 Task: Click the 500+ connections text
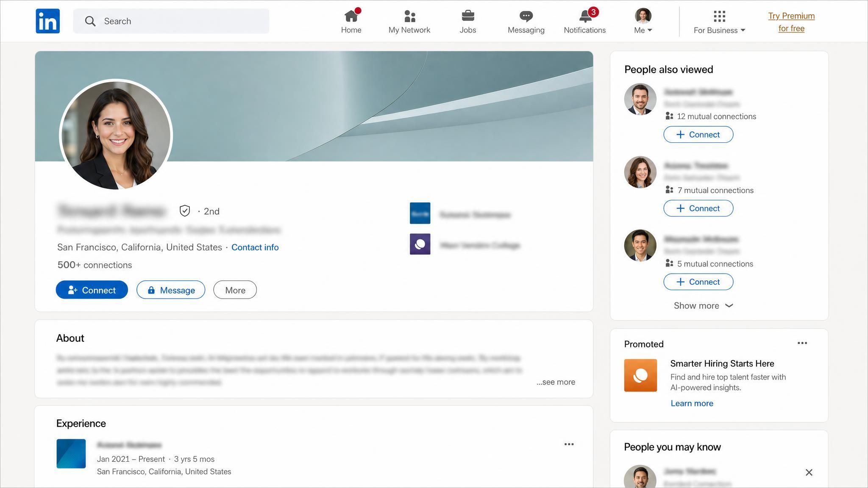95,265
